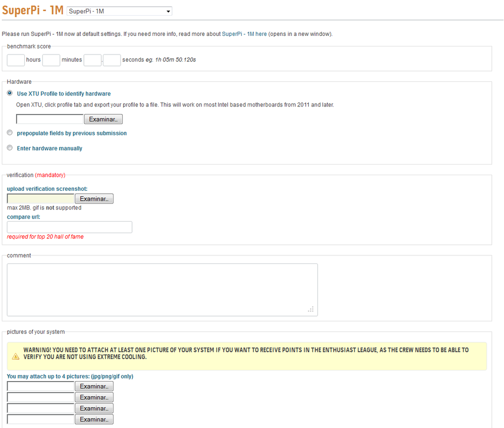Viewport: 504px width, 428px height.
Task: Click the 'Use XTU Profile to identify hardware' label
Action: coord(64,93)
